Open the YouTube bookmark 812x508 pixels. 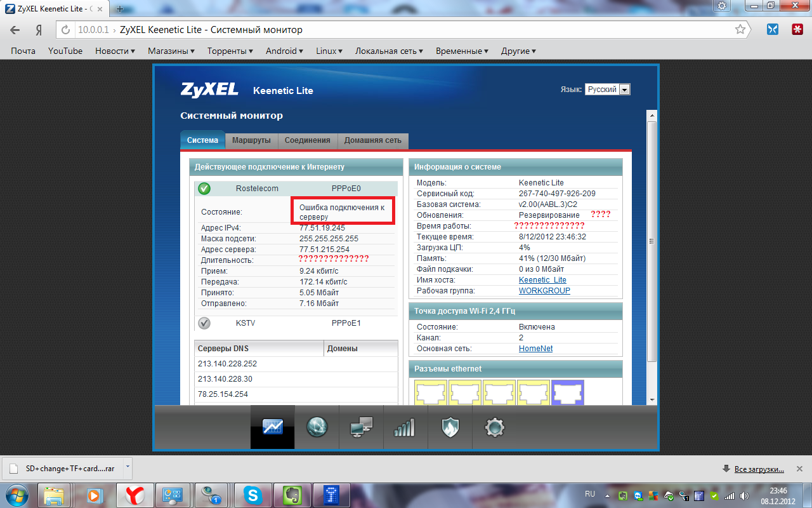[x=65, y=51]
